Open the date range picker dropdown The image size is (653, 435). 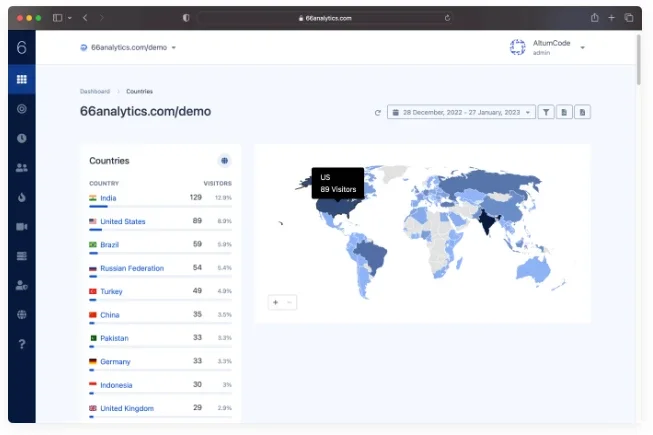tap(461, 112)
